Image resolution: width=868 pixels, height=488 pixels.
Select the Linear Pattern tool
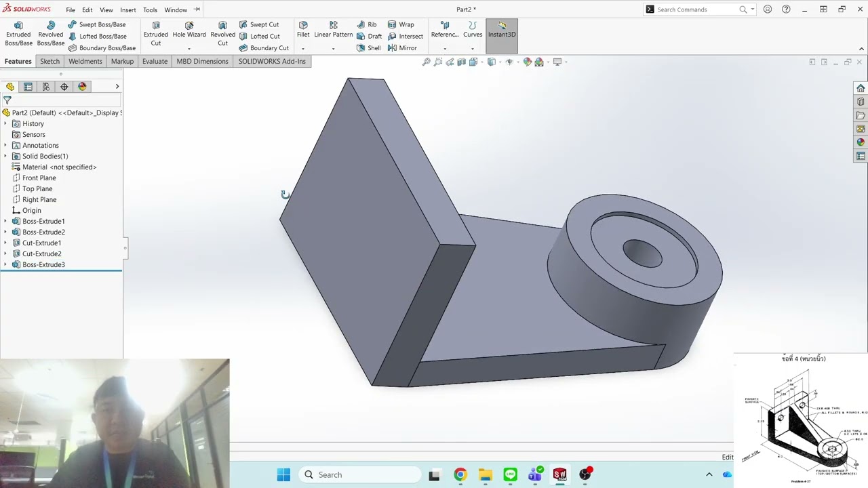pos(333,30)
